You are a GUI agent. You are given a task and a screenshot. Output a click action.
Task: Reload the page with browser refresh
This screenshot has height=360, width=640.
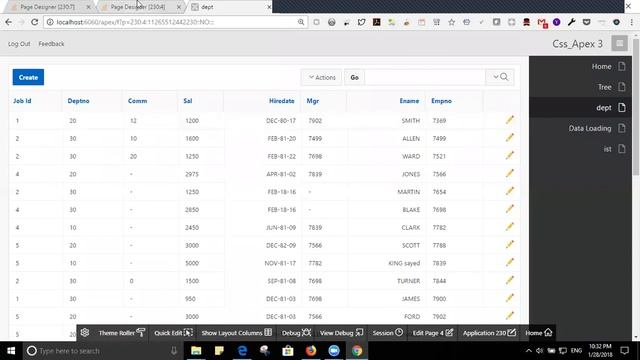(35, 22)
